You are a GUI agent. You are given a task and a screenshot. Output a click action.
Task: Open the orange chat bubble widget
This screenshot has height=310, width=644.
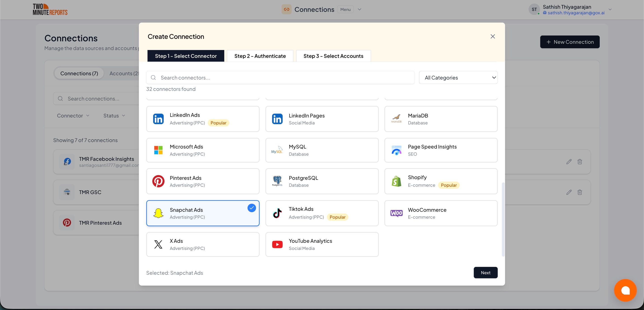point(625,290)
